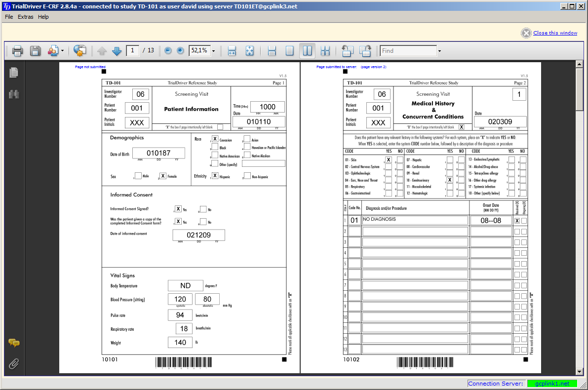
Task: Click the 'Close this window' link
Action: pyautogui.click(x=555, y=33)
